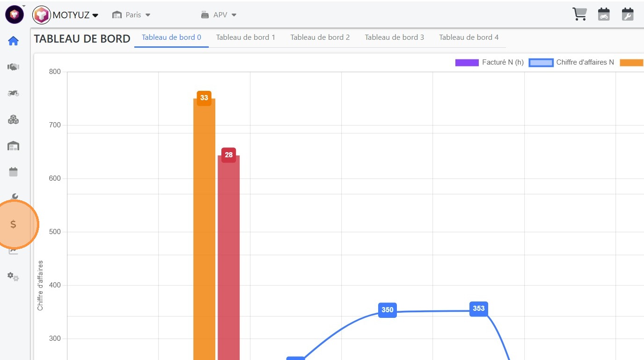644x360 pixels.
Task: Click the 600 axis tick label
Action: click(x=55, y=178)
